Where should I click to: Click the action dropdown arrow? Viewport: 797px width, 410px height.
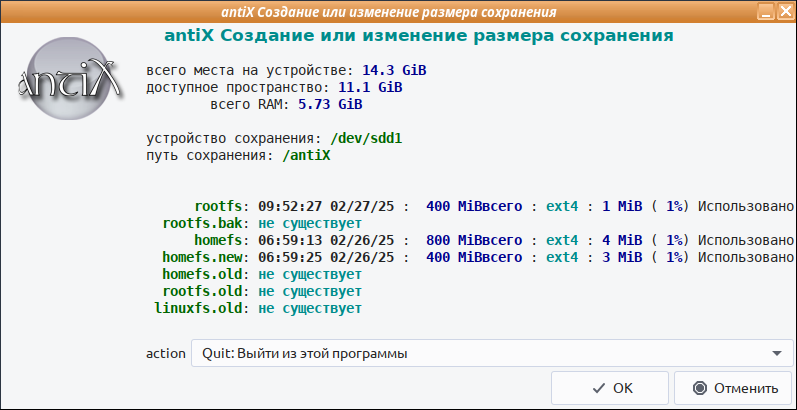[776, 354]
